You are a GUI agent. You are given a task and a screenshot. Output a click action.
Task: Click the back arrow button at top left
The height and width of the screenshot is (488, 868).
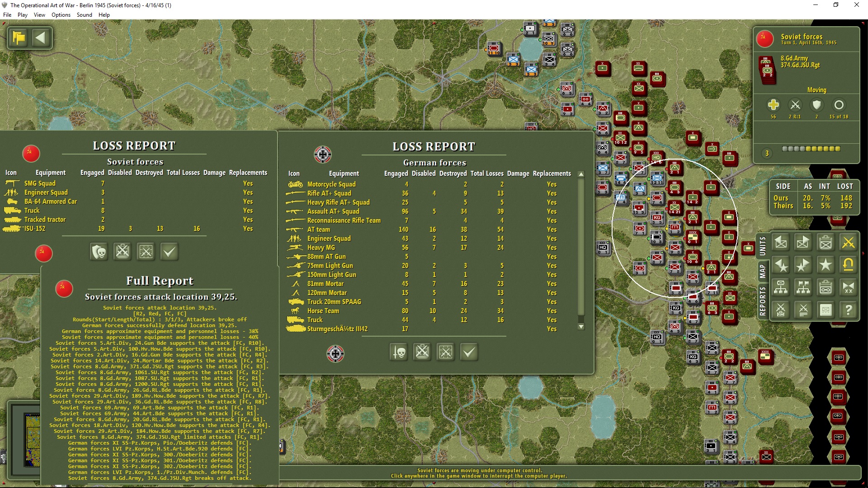coord(41,38)
